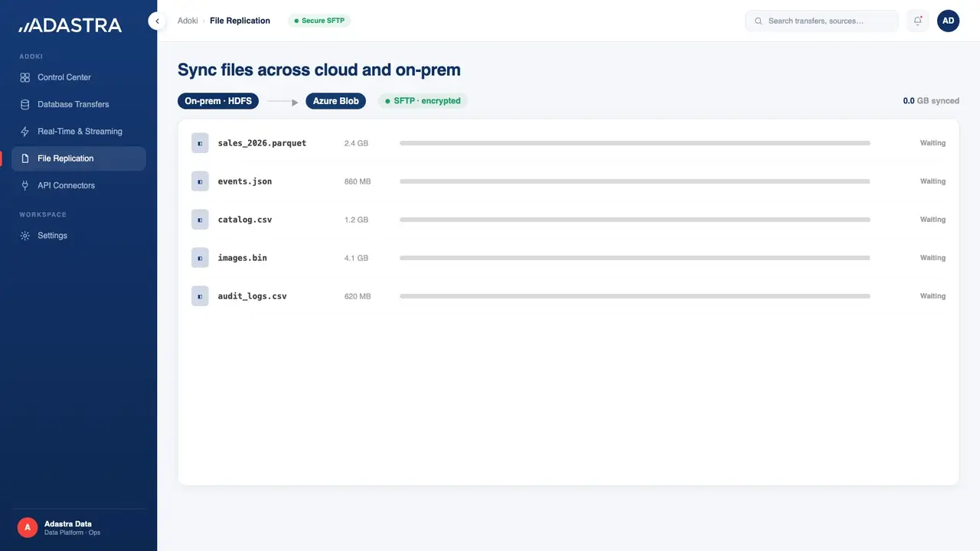Image resolution: width=980 pixels, height=551 pixels.
Task: Click the file icon for catalog.csv
Action: [x=200, y=220]
